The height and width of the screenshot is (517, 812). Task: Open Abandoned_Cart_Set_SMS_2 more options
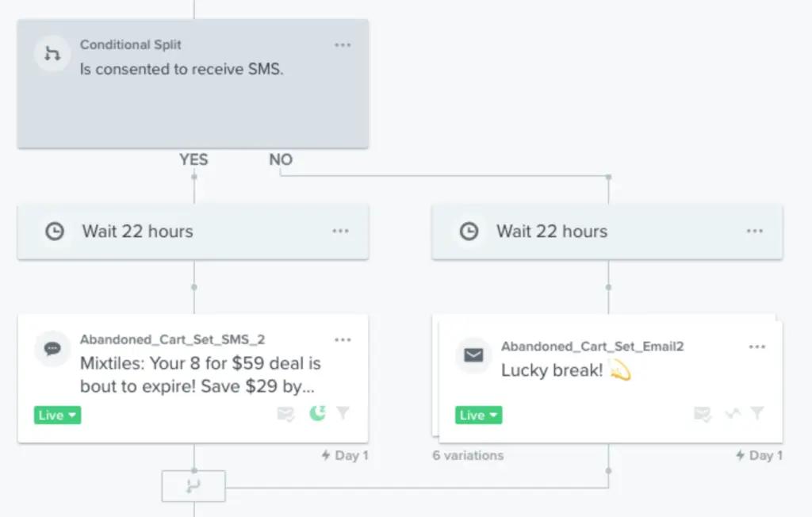(x=343, y=340)
